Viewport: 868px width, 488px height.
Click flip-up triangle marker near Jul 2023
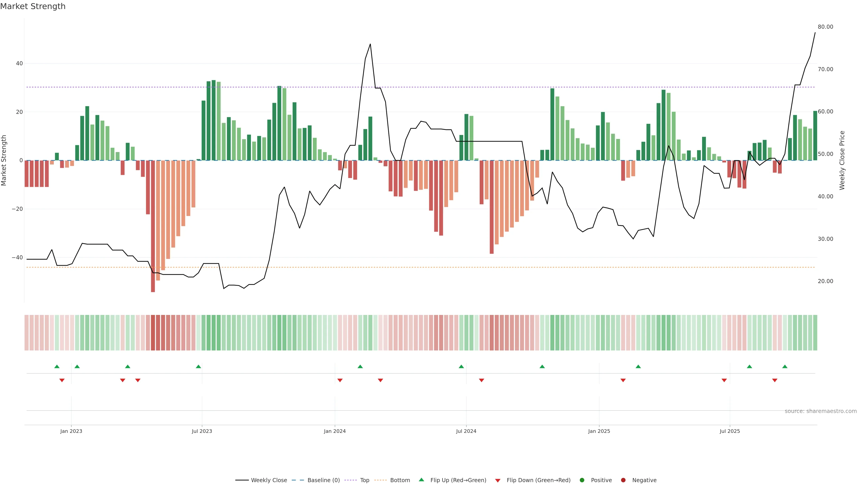click(198, 366)
